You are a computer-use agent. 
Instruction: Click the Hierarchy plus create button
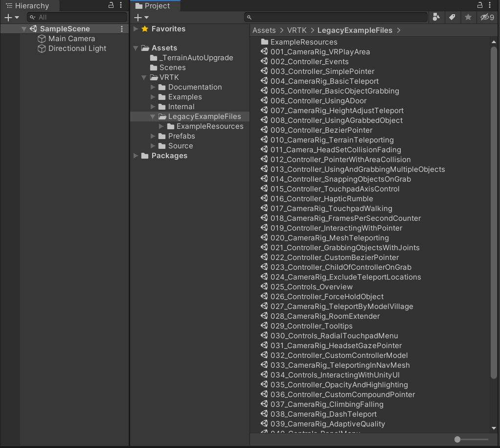(11, 18)
